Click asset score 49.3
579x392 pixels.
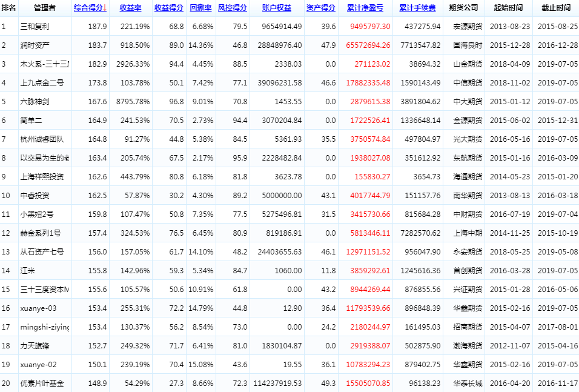click(x=329, y=384)
